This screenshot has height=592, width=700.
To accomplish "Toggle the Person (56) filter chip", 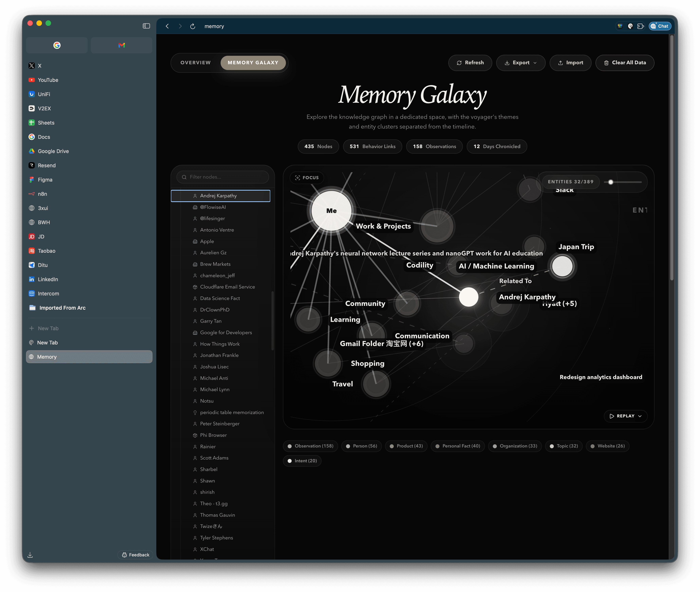I will pos(361,446).
